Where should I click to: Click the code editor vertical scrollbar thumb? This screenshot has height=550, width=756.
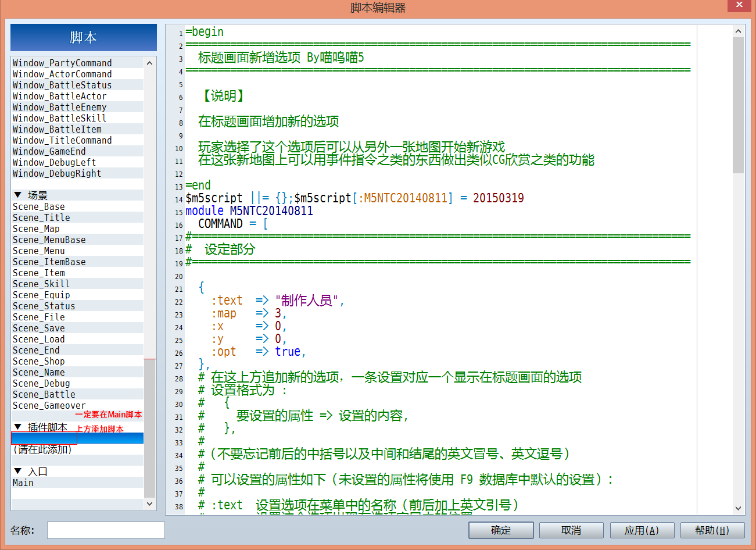point(739,105)
